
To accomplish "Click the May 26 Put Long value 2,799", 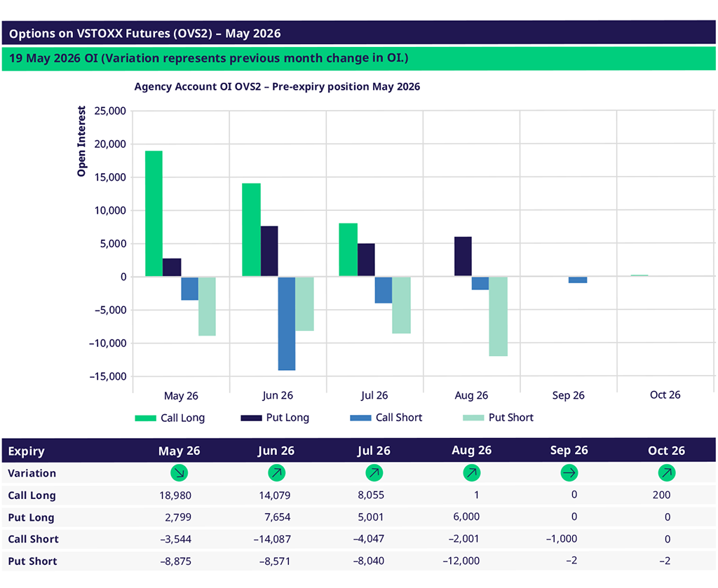I will point(178,517).
